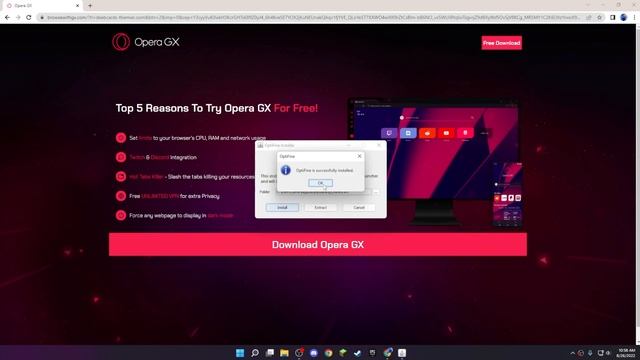
Task: Click the phone preview image of Opera GX
Action: coord(507,194)
